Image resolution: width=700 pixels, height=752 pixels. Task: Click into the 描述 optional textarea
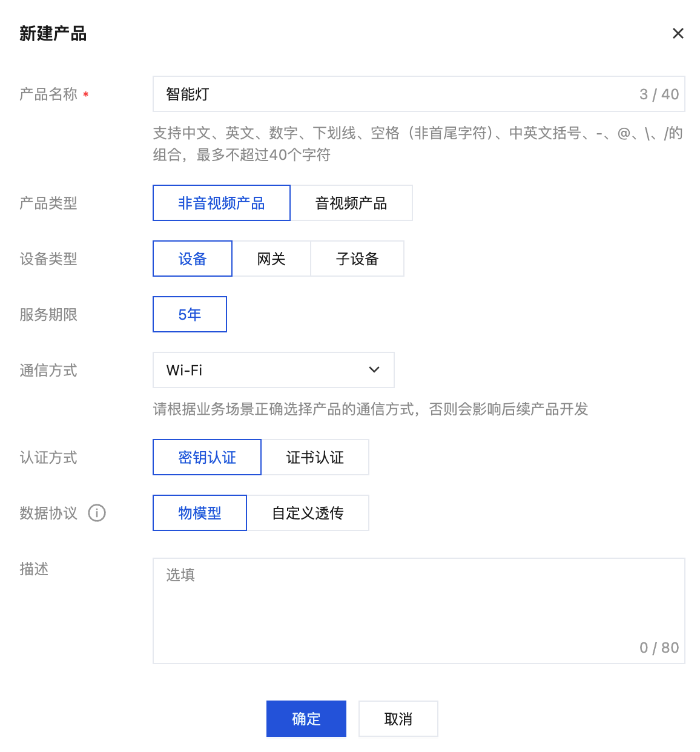coord(419,611)
